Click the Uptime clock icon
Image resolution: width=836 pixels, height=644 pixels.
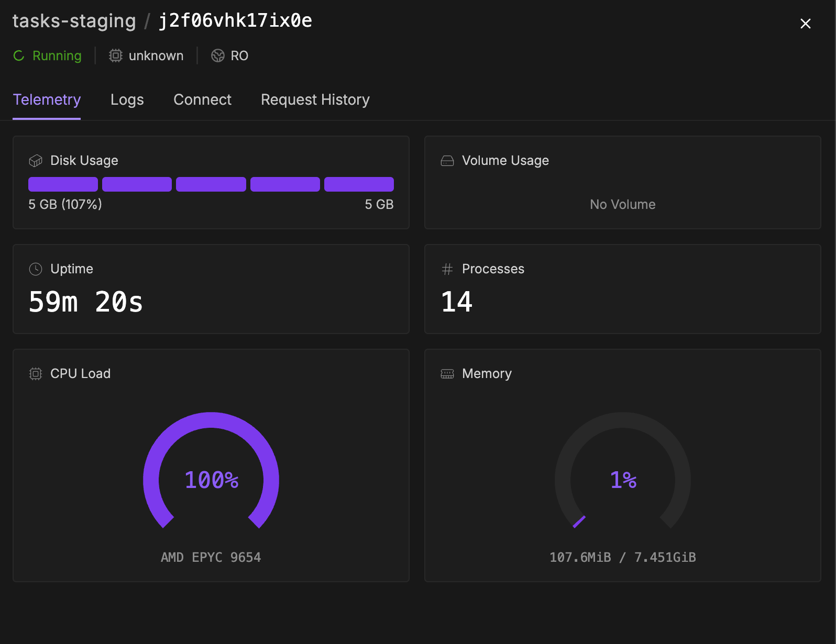[36, 269]
